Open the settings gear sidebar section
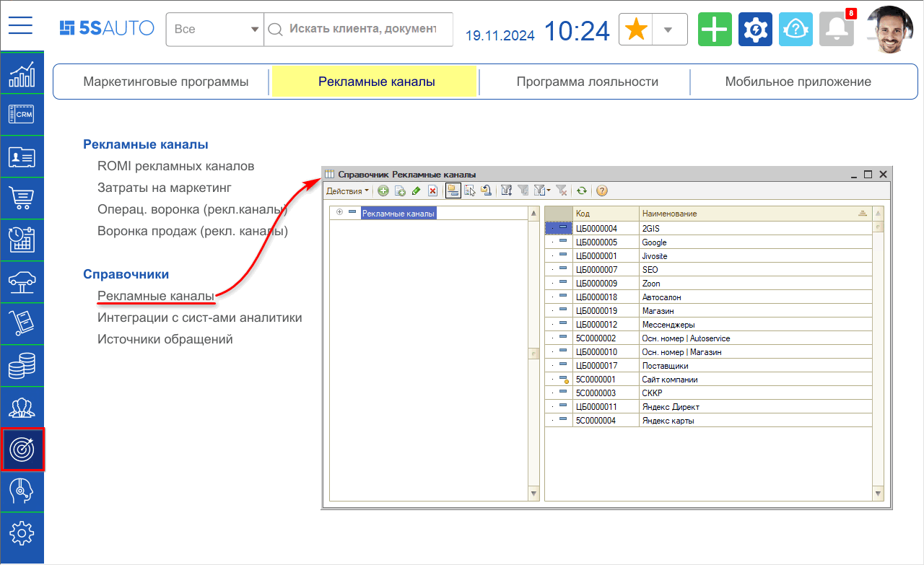The image size is (924, 565). 22,533
